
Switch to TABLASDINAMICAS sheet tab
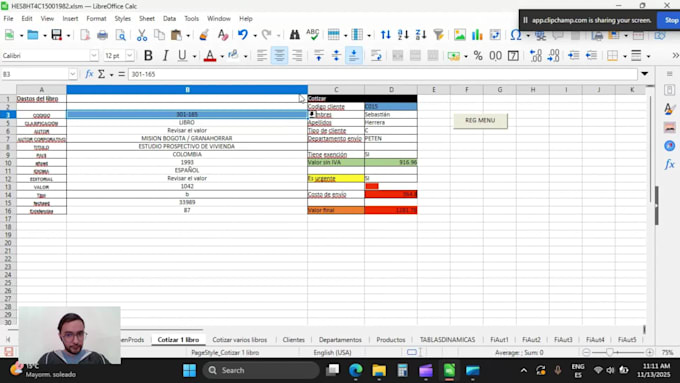(x=447, y=340)
